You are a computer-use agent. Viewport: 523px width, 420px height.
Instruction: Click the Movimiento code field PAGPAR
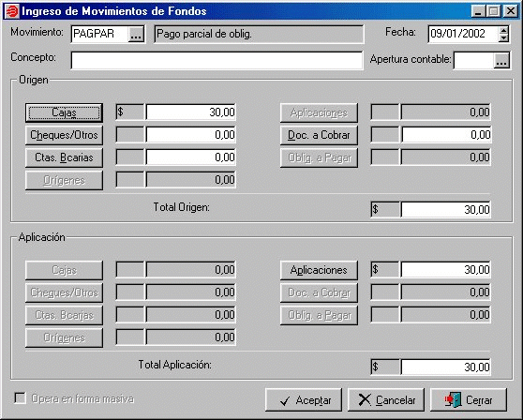click(100, 34)
